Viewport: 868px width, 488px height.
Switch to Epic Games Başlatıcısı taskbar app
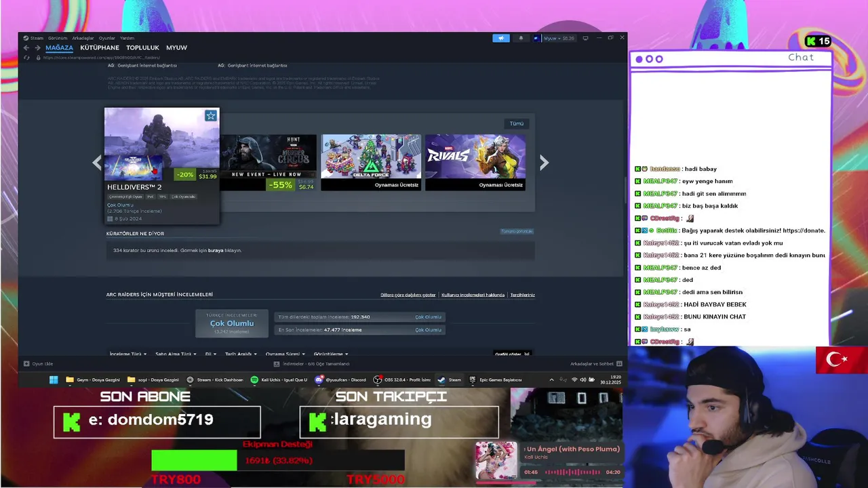click(496, 380)
